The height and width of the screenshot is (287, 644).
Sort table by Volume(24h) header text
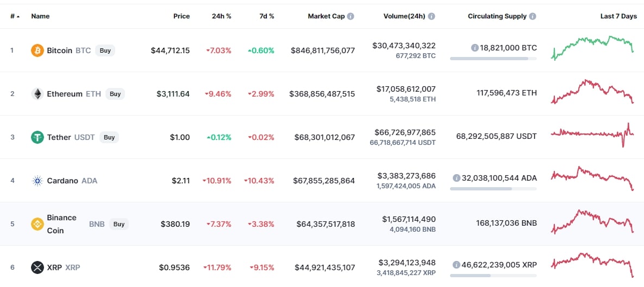(404, 16)
